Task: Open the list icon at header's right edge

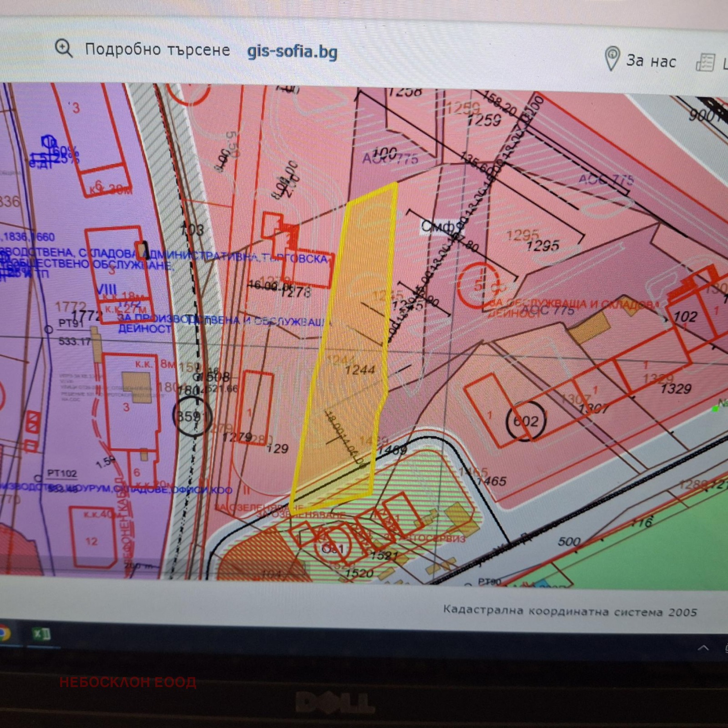Action: coord(705,62)
